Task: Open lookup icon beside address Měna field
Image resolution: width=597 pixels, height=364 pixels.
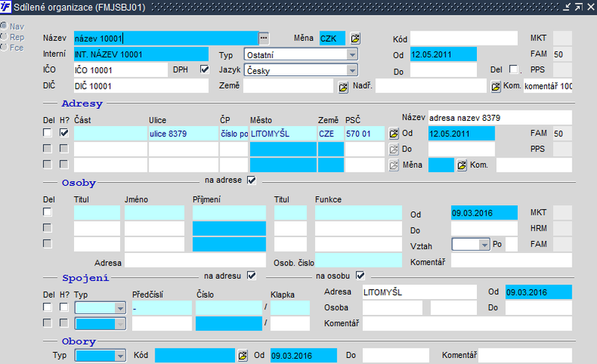Action: (462, 166)
